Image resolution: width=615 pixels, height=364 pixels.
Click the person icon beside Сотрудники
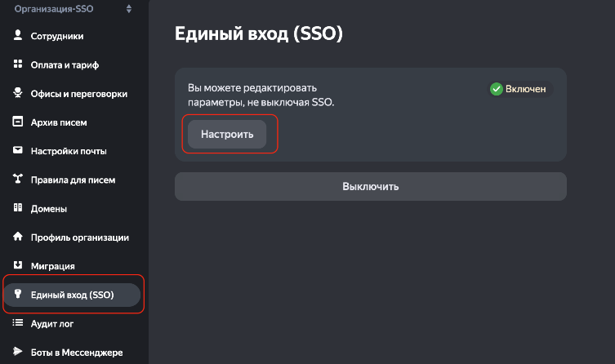click(x=18, y=35)
